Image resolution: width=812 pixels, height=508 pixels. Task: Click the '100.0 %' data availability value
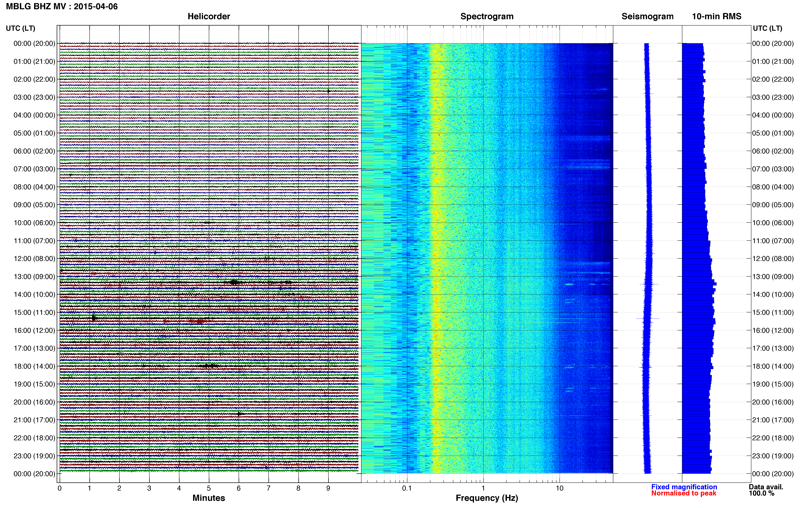tap(761, 493)
